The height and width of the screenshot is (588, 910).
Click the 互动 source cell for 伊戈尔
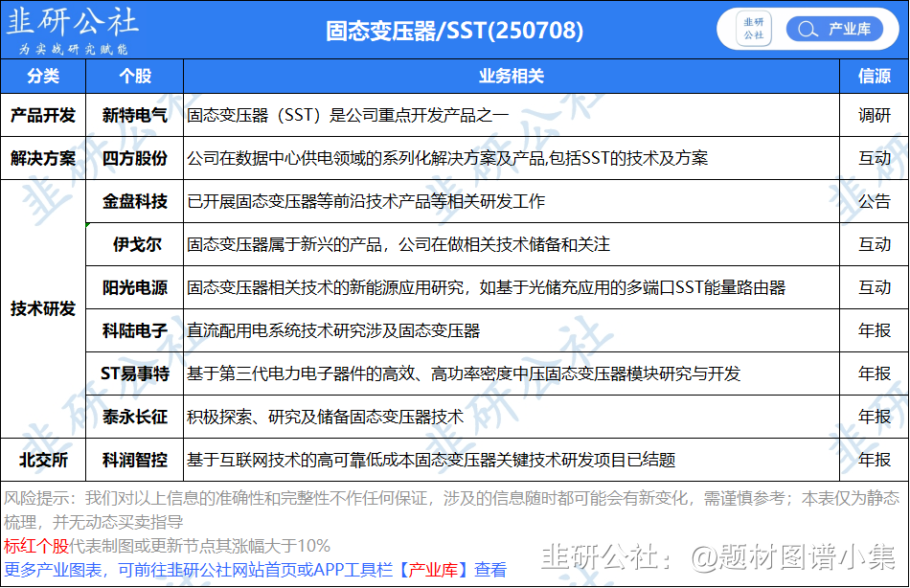pos(874,244)
